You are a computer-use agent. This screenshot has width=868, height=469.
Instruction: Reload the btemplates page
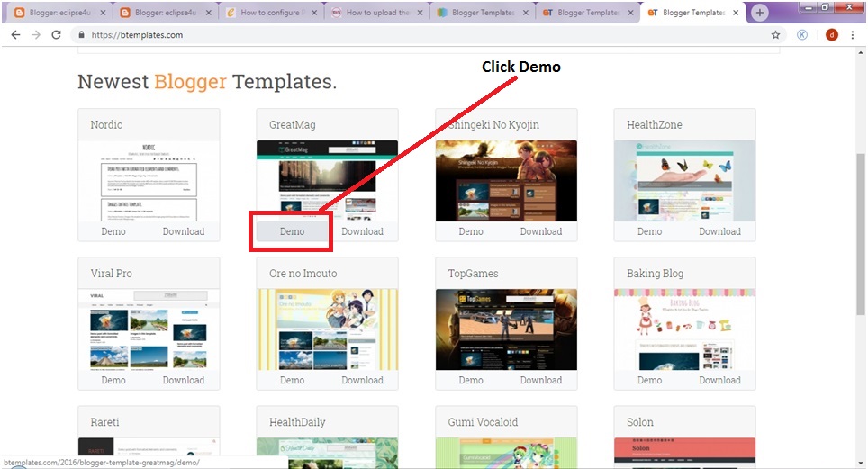pos(56,35)
